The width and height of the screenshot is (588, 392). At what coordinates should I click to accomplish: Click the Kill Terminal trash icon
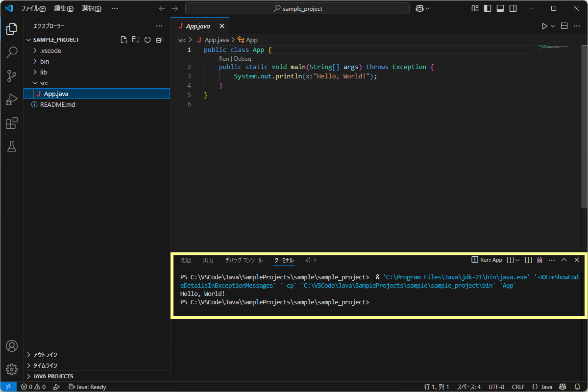coord(539,260)
